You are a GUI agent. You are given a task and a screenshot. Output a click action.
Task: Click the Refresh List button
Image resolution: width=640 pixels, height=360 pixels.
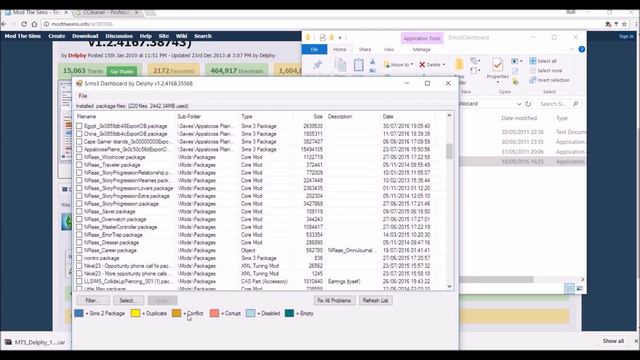point(376,300)
